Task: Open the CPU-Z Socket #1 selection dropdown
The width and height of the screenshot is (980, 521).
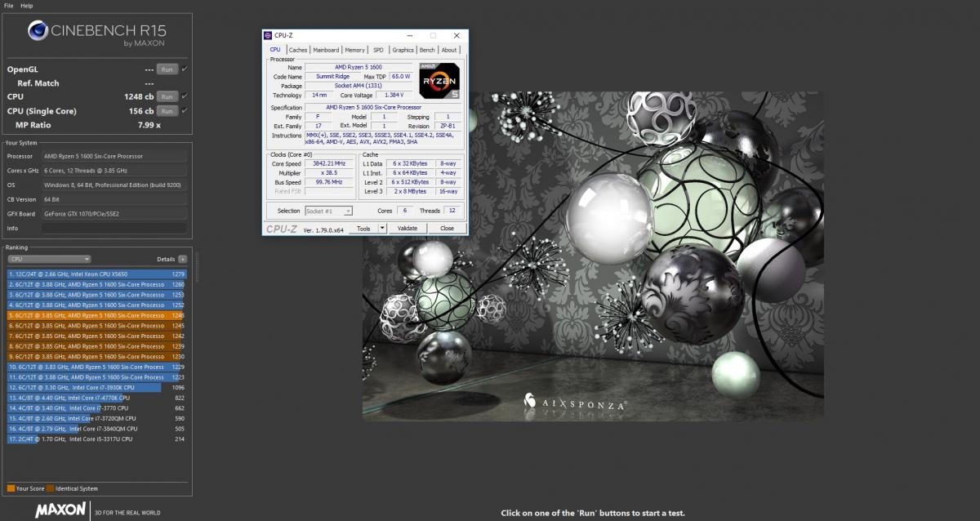Action: (x=328, y=211)
